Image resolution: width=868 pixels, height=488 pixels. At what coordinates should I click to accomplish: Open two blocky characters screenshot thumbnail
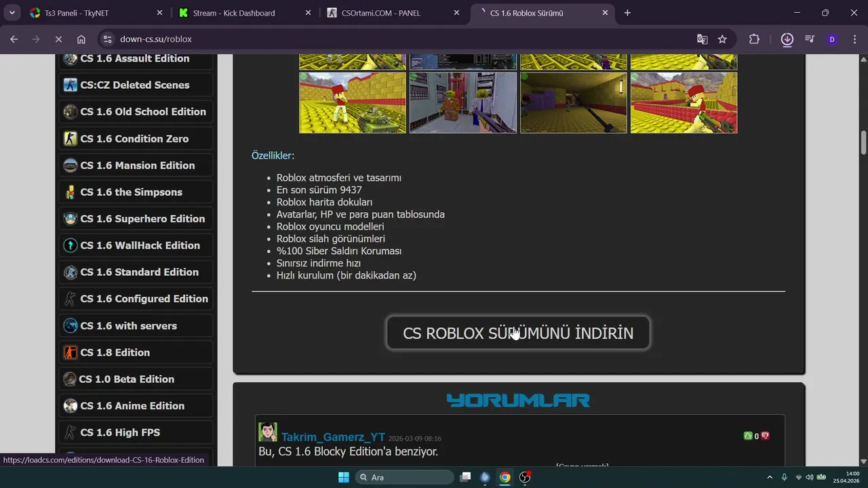[463, 102]
